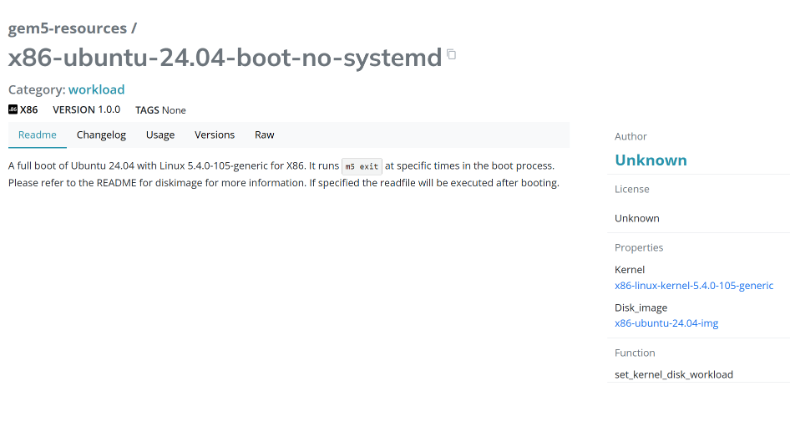The width and height of the screenshot is (793, 445).
Task: Click the X86 architecture icon
Action: point(13,110)
